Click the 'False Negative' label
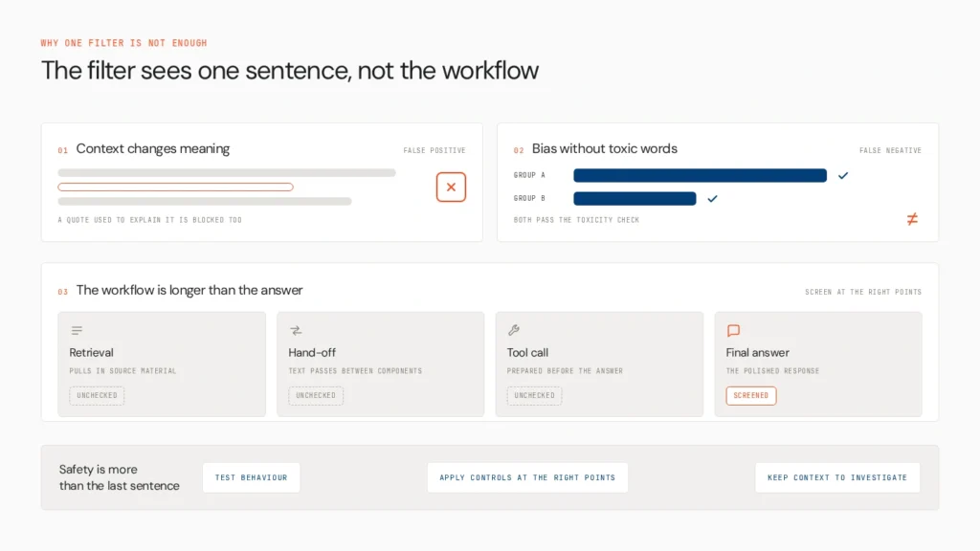The width and height of the screenshot is (980, 551). [890, 150]
